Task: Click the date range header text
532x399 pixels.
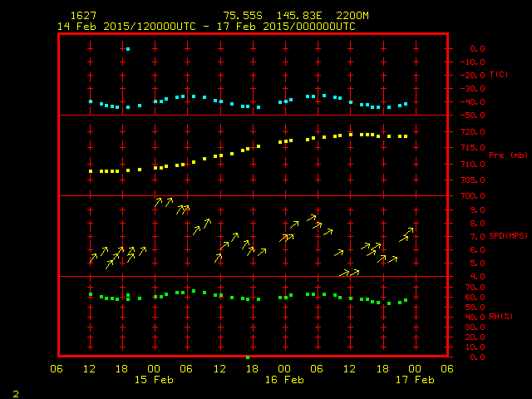Action: coord(206,26)
